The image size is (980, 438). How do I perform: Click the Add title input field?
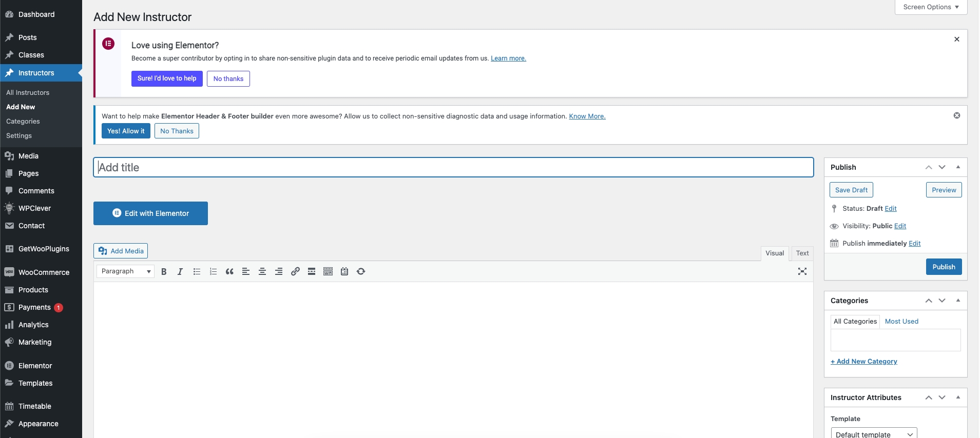tap(453, 168)
